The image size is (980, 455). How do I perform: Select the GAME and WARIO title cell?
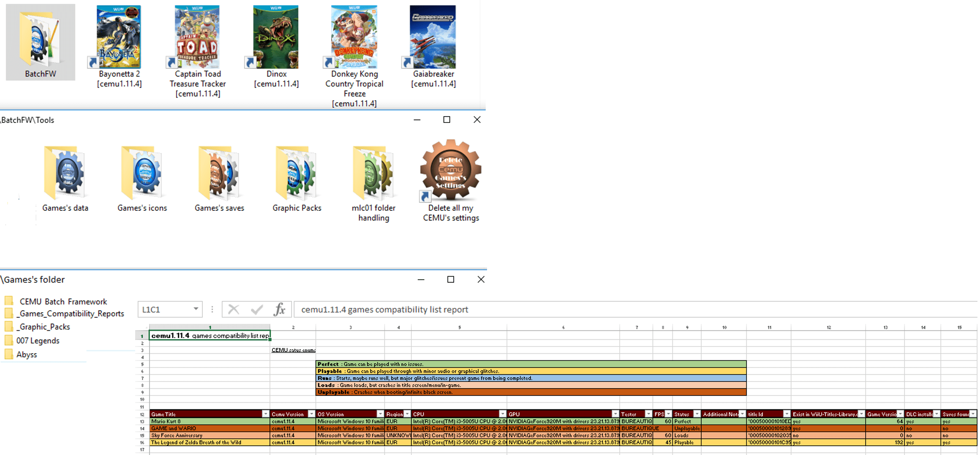click(x=210, y=428)
